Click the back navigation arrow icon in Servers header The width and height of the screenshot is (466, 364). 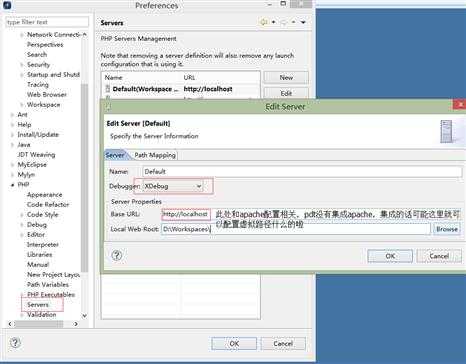pyautogui.click(x=264, y=22)
